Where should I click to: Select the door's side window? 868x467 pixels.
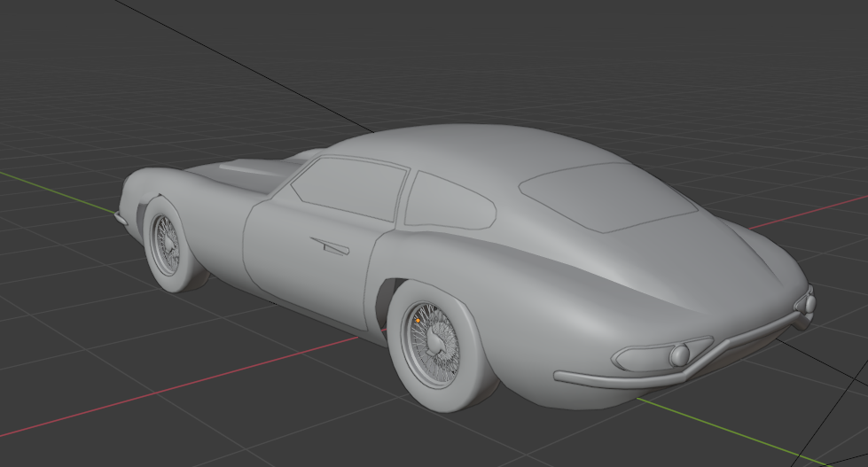pyautogui.click(x=350, y=188)
